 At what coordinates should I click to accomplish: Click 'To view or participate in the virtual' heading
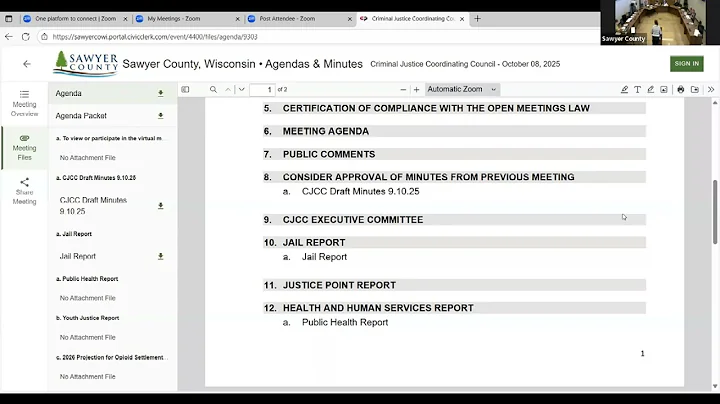109,138
